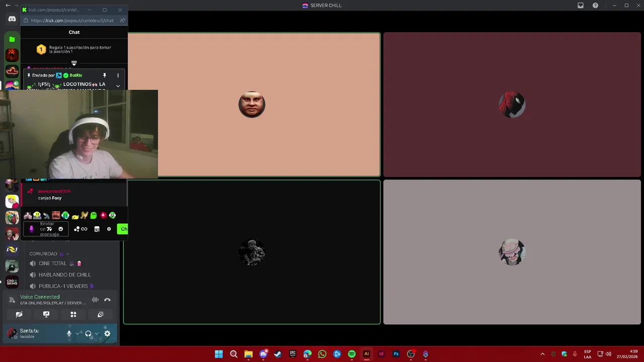The width and height of the screenshot is (644, 362).
Task: Join the HABLANDO DE CHILL voice channel
Action: [60, 275]
